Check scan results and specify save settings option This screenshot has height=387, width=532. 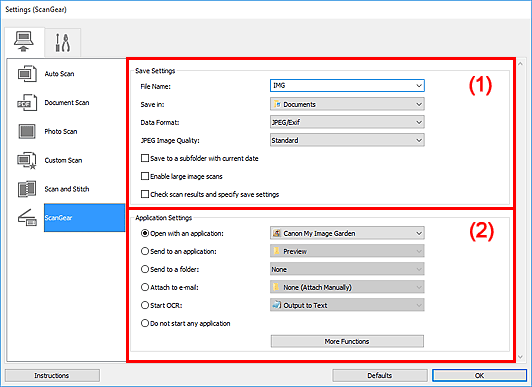pos(145,194)
